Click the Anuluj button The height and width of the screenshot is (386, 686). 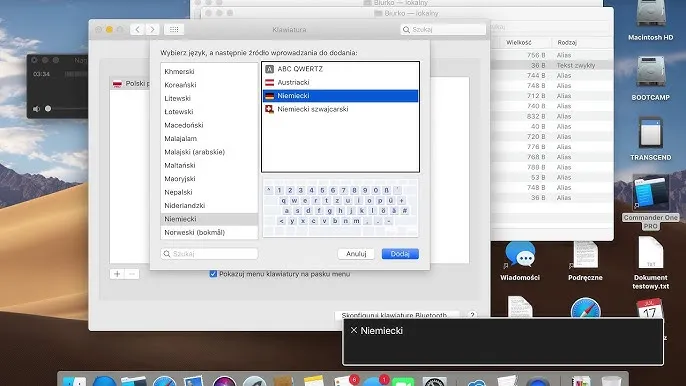click(x=356, y=254)
